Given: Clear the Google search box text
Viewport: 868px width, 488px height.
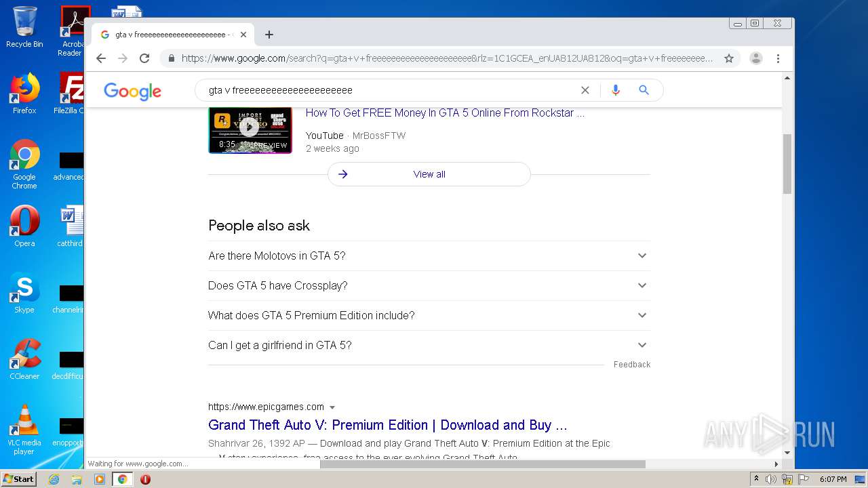Looking at the screenshot, I should (585, 90).
